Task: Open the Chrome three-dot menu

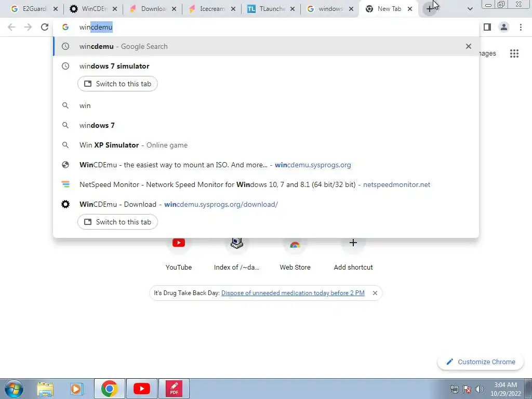Action: coord(521,27)
